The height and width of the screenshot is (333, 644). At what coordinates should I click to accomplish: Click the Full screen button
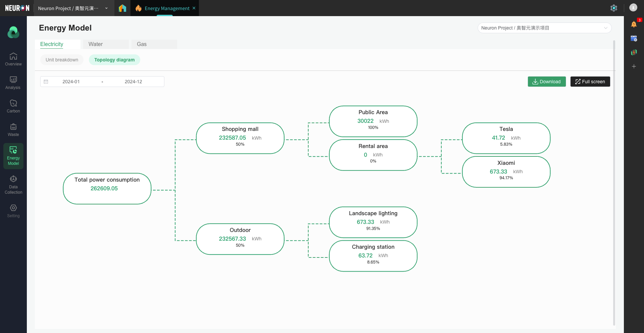[590, 82]
